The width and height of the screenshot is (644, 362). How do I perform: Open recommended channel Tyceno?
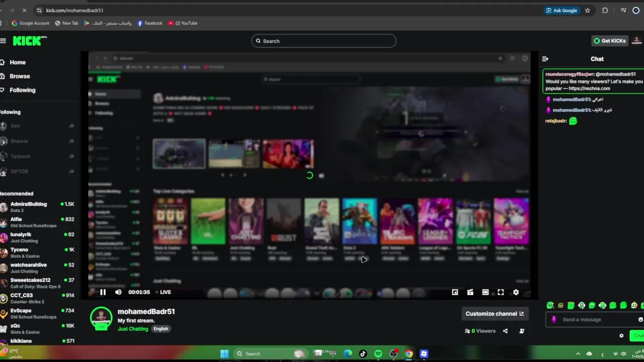pyautogui.click(x=38, y=252)
